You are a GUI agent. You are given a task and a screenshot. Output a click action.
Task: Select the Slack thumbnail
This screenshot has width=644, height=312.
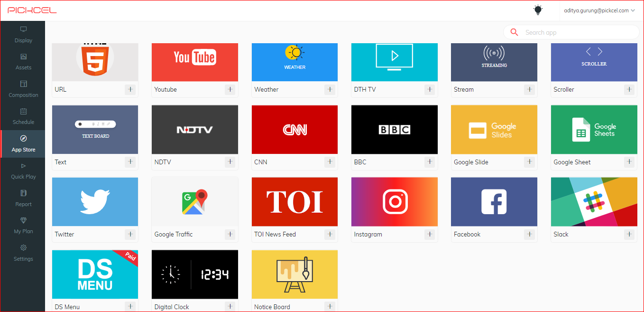594,202
